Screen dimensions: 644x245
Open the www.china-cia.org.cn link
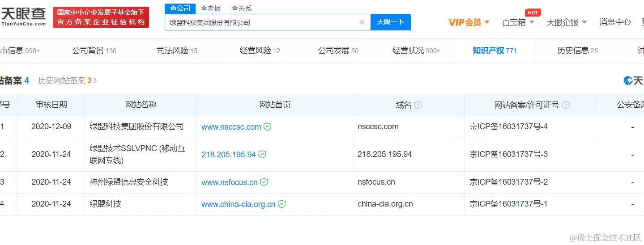pyautogui.click(x=239, y=204)
